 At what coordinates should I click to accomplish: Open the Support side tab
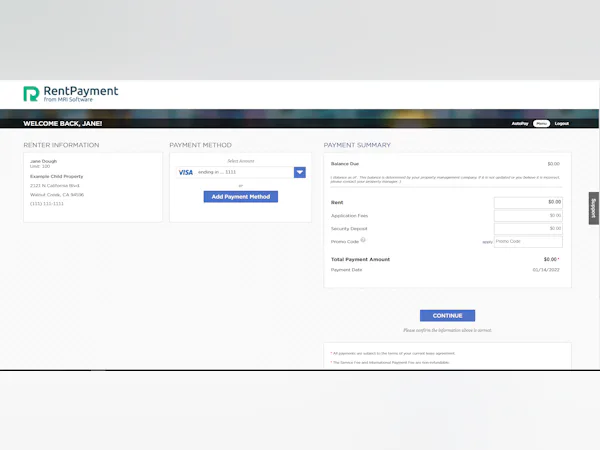593,208
